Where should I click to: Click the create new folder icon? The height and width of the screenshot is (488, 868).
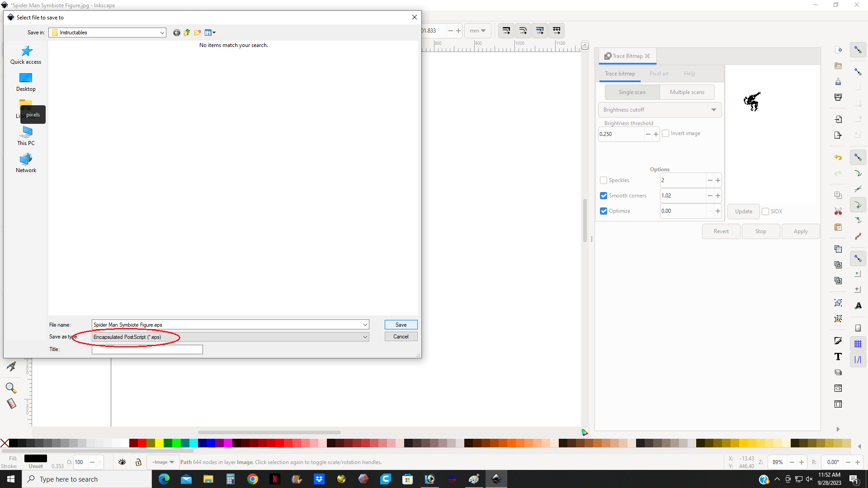click(198, 33)
